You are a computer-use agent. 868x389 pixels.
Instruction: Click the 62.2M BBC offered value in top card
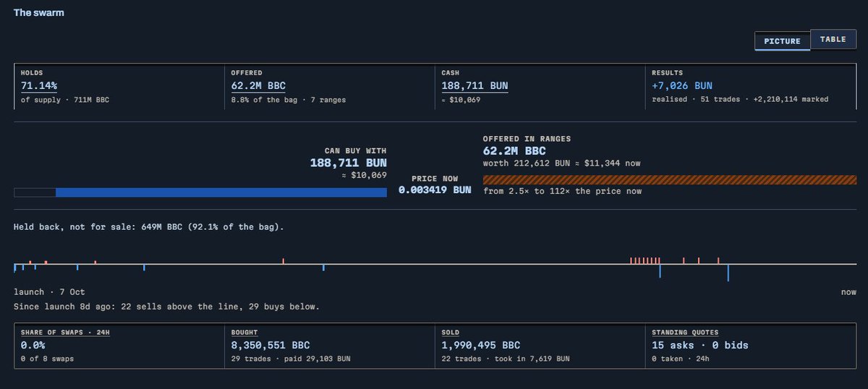[x=260, y=86]
